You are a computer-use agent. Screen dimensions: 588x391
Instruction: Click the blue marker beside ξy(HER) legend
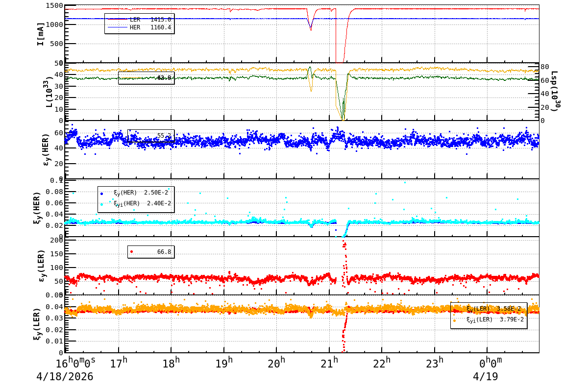click(102, 194)
